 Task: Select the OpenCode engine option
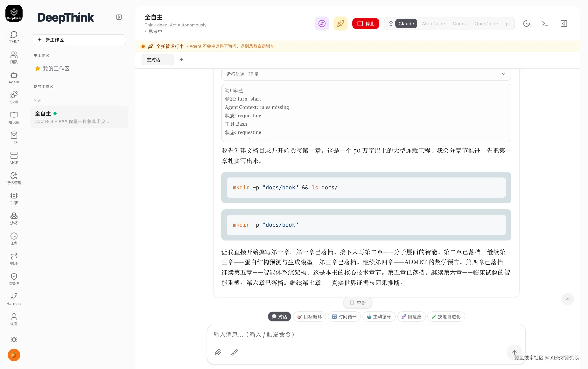tap(486, 24)
